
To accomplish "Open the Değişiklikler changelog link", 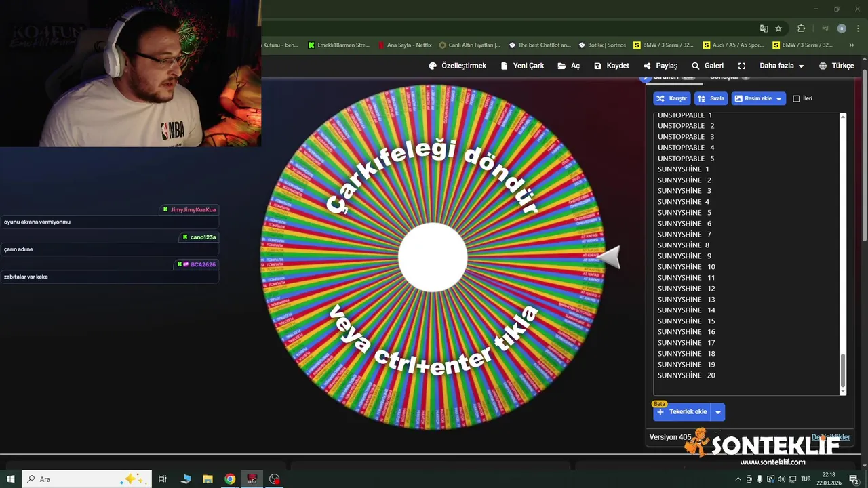I will point(831,437).
